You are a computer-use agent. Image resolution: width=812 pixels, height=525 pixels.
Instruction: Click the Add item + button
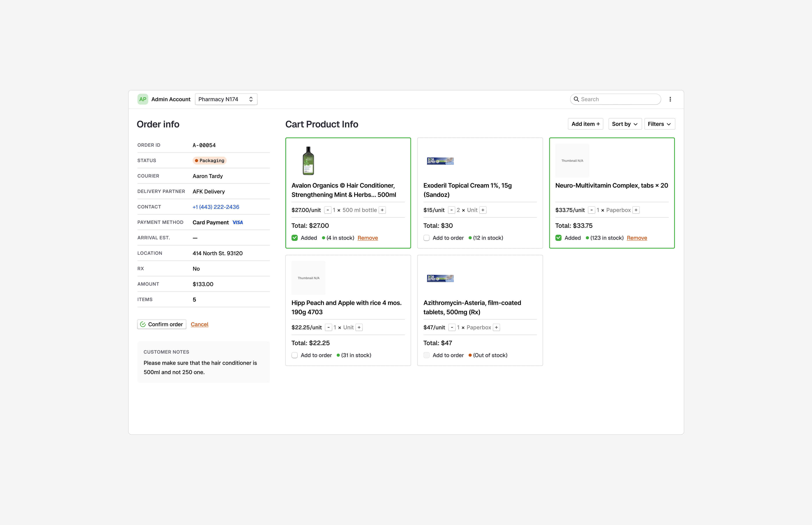coord(585,124)
